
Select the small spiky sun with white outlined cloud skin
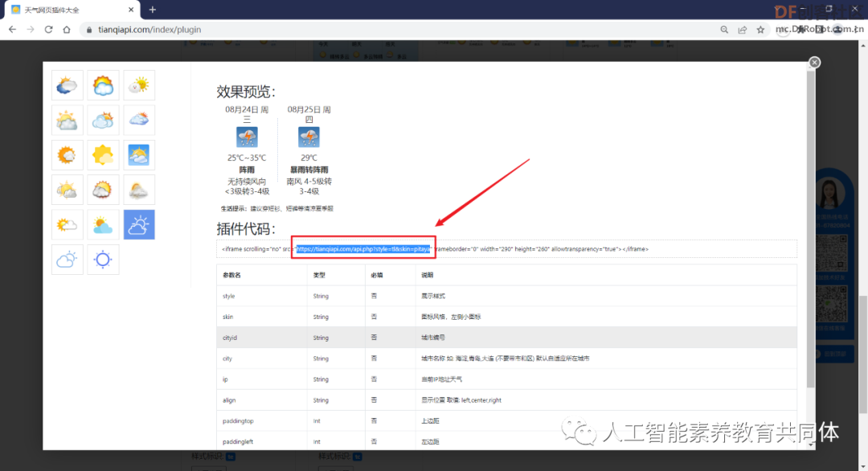point(67,225)
